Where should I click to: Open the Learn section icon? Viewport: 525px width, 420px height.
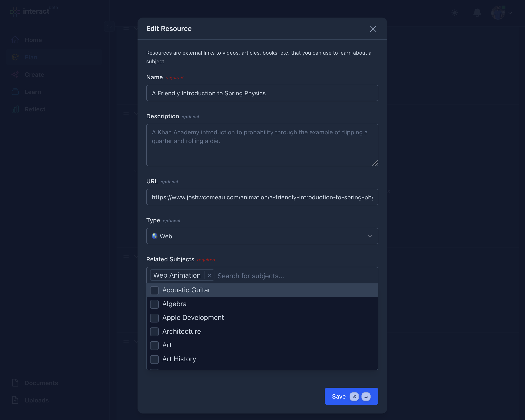[x=15, y=92]
